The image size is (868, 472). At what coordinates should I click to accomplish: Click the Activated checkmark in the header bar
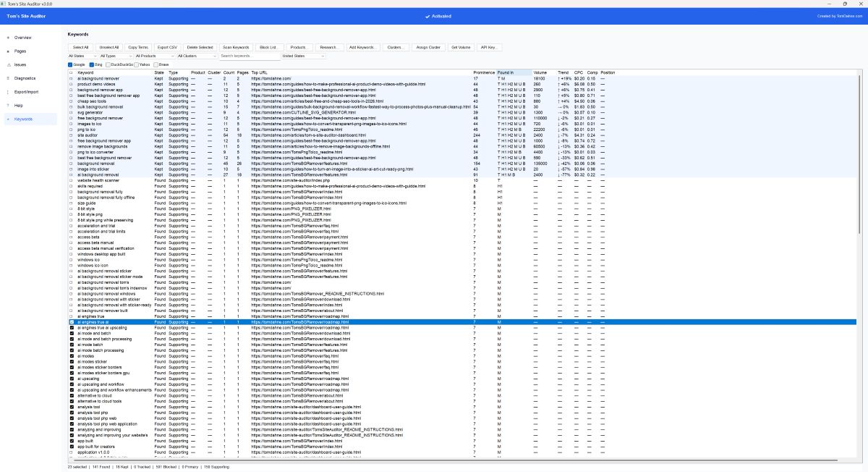pyautogui.click(x=428, y=16)
